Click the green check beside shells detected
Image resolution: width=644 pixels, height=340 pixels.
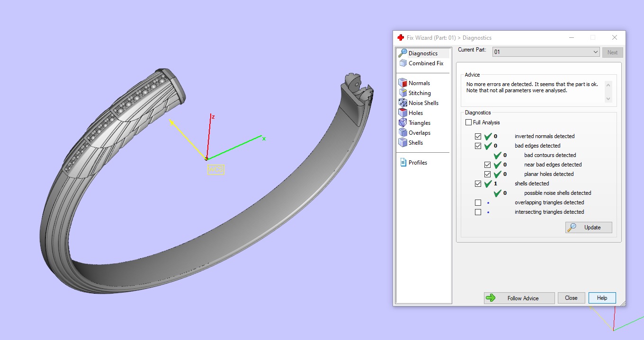tap(488, 183)
